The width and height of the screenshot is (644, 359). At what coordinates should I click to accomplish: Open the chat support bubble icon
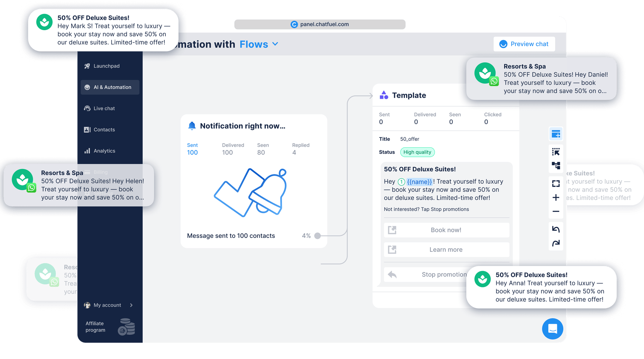(x=552, y=328)
